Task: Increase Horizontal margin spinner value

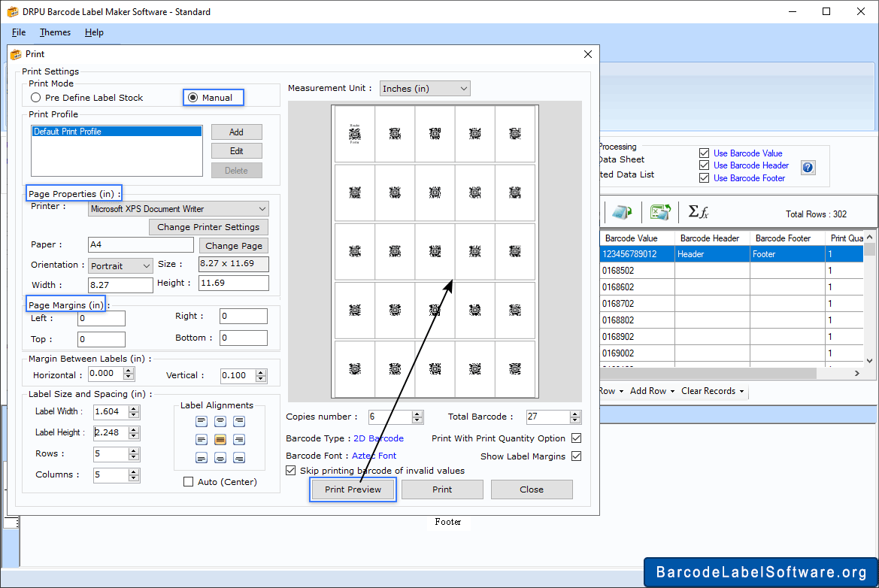Action: 129,371
